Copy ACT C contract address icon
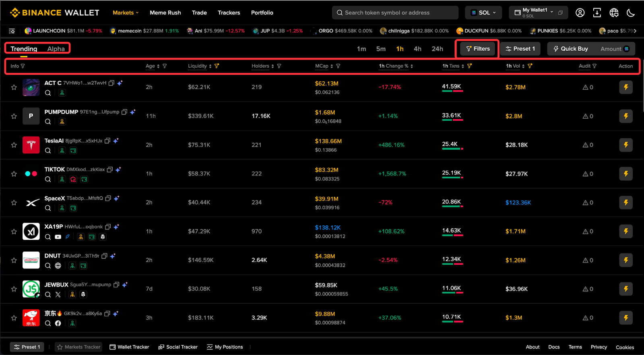Screen dimensions: 644x355 [111, 83]
